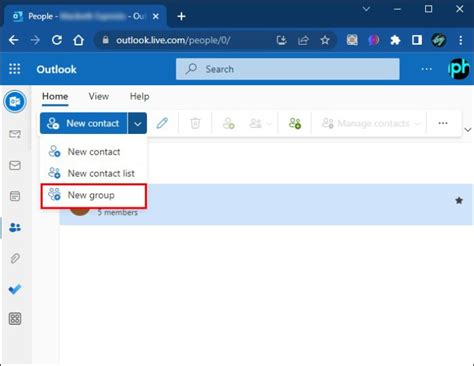The image size is (474, 366).
Task: Open the Outlook app launcher grid
Action: coord(15,69)
